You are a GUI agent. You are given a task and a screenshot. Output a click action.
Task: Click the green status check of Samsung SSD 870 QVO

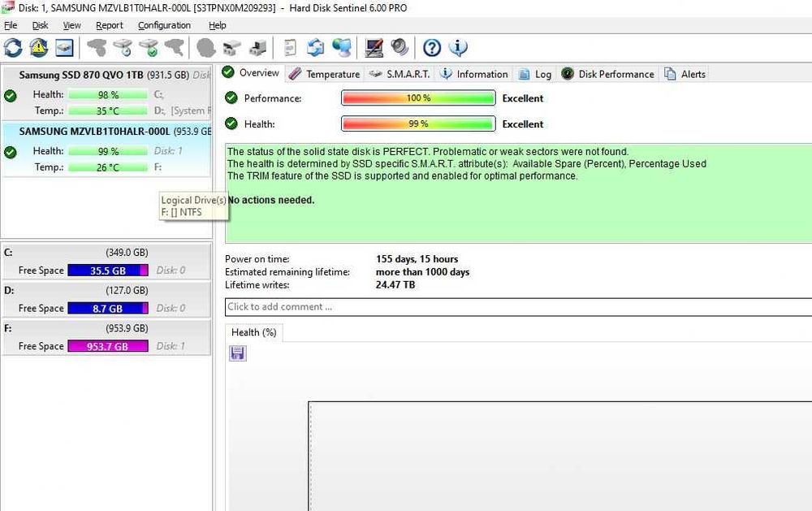[11, 95]
